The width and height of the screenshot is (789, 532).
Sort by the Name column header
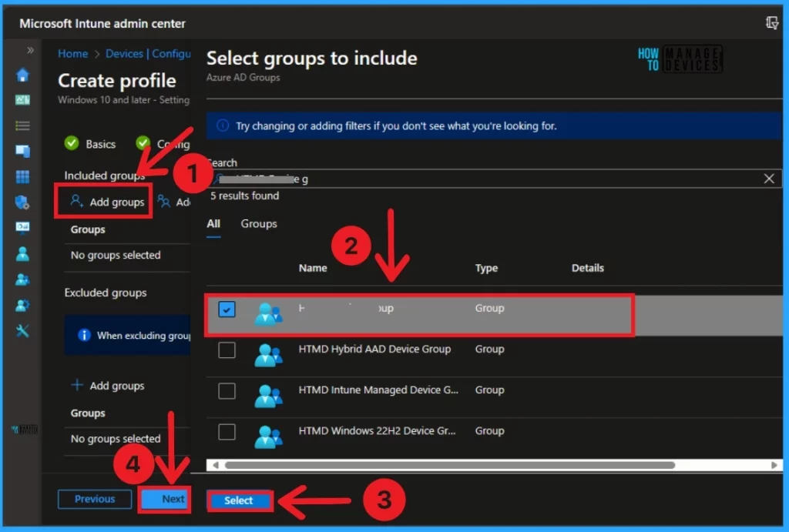tap(313, 268)
